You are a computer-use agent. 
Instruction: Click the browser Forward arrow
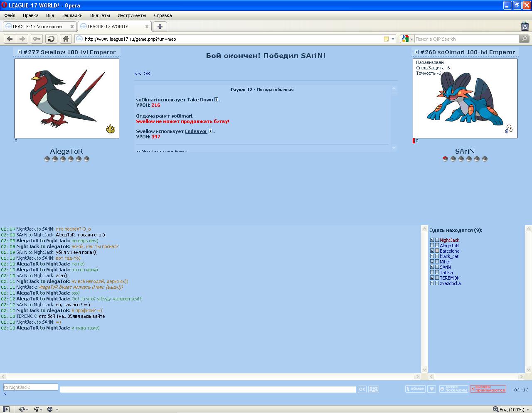pyautogui.click(x=22, y=39)
